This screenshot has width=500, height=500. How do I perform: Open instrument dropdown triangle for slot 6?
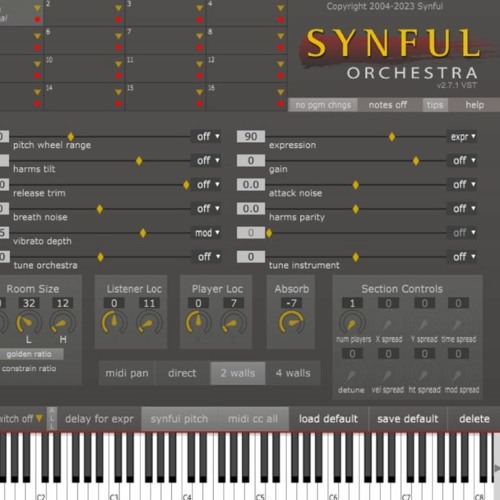[119, 36]
